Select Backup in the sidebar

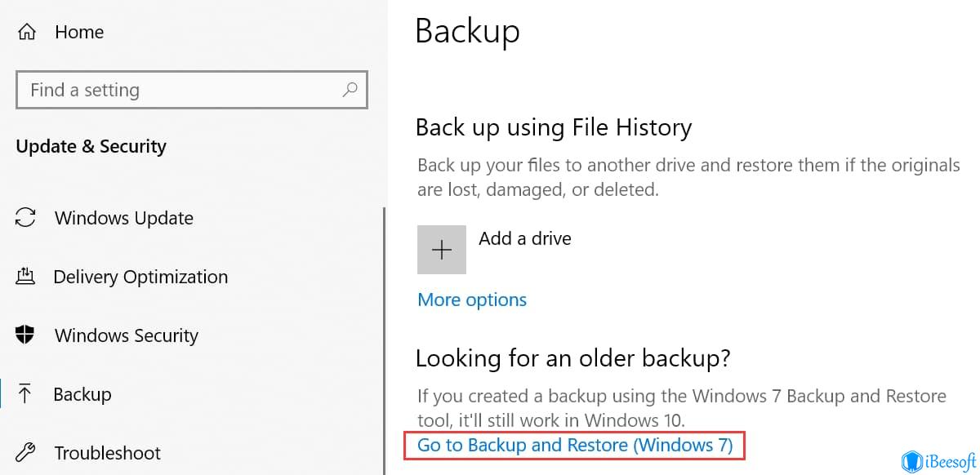pos(82,394)
